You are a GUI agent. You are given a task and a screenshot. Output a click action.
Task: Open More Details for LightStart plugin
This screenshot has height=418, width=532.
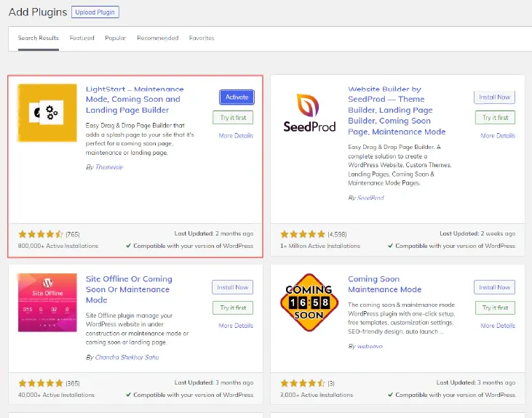point(236,136)
